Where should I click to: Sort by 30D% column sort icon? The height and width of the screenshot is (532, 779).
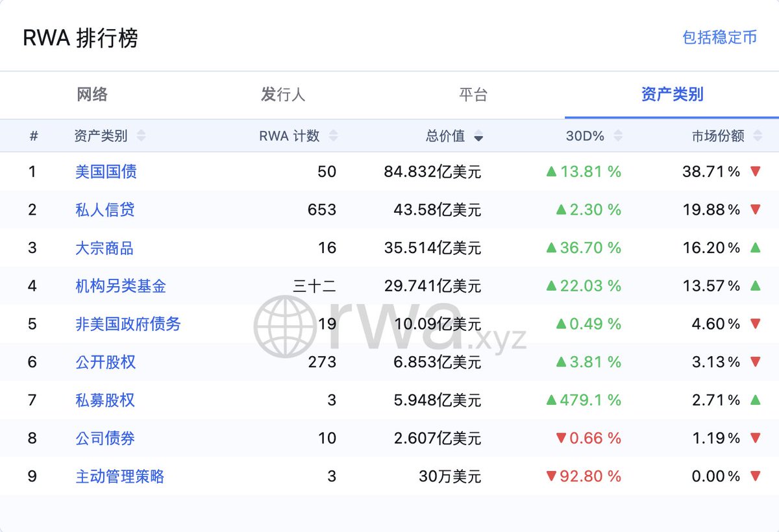point(618,136)
